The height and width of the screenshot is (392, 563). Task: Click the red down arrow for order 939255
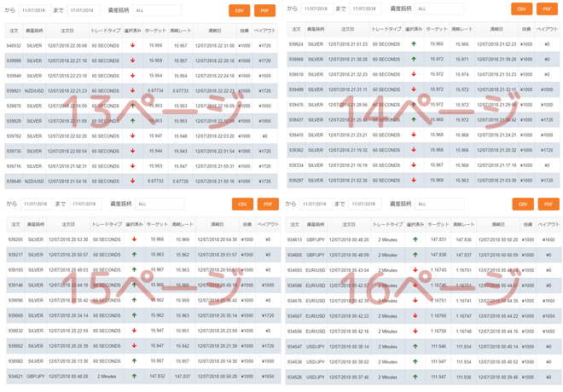click(x=134, y=239)
